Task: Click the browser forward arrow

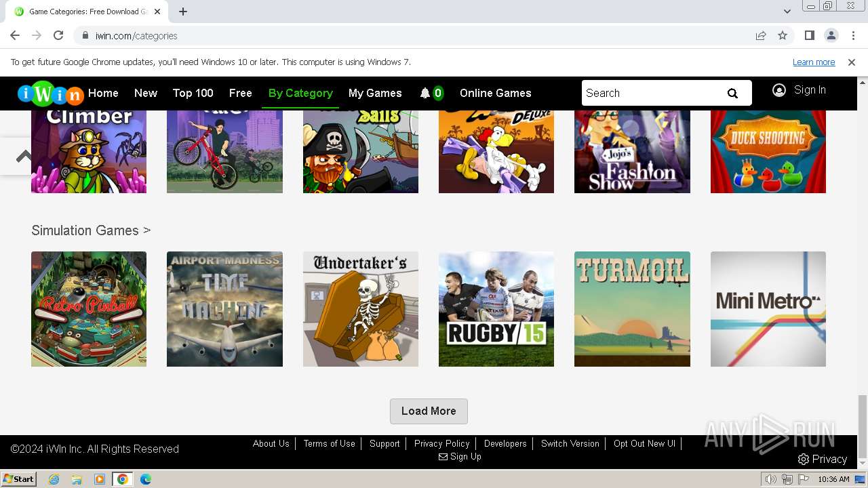Action: pyautogui.click(x=37, y=36)
